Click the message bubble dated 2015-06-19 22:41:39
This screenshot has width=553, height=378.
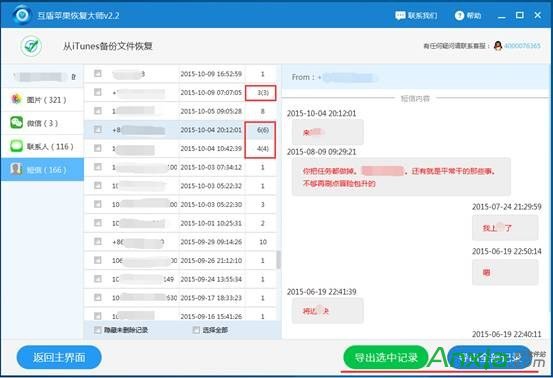pos(328,311)
